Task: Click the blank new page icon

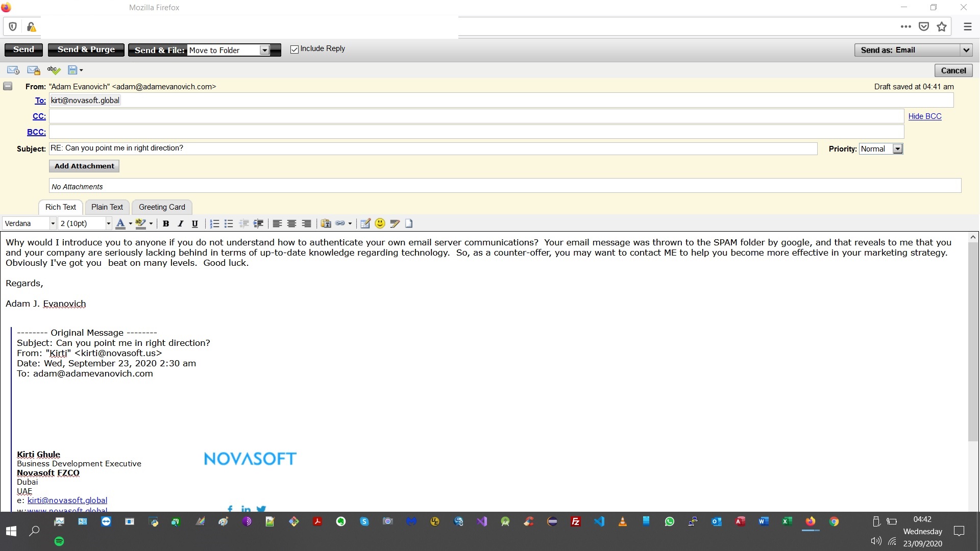Action: 409,223
